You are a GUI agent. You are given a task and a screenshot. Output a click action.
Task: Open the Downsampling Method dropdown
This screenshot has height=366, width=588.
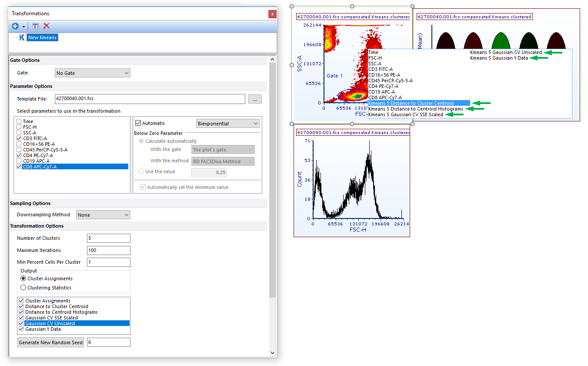[x=103, y=215]
